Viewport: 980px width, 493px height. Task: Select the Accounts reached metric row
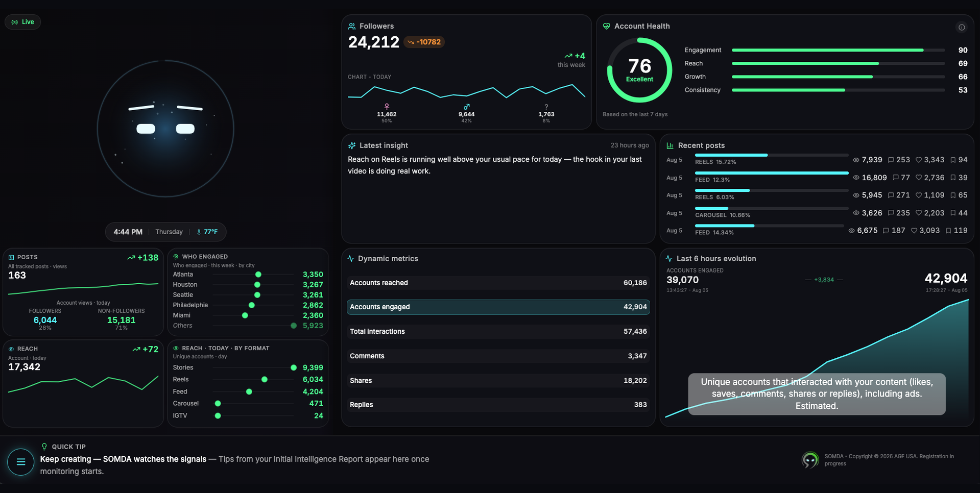498,283
